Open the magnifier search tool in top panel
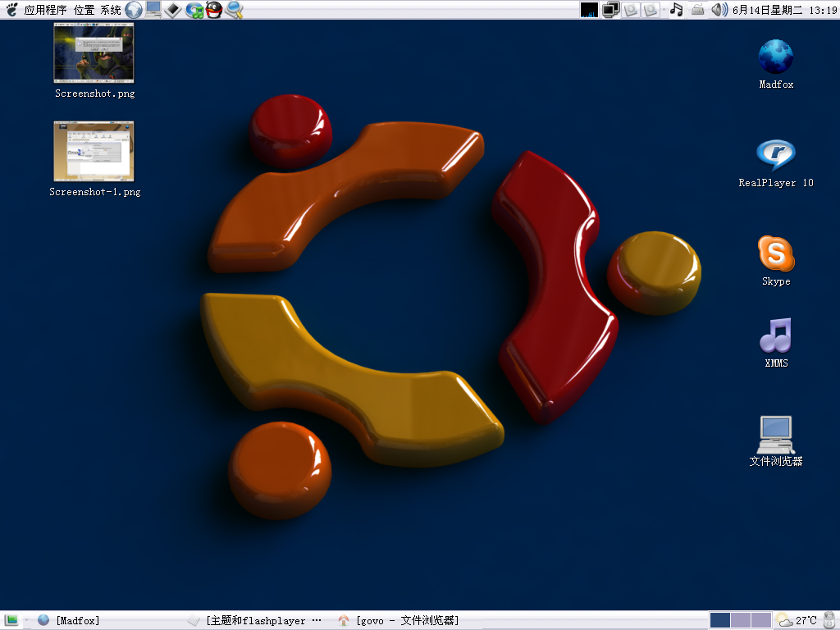Image resolution: width=840 pixels, height=630 pixels. click(x=234, y=10)
